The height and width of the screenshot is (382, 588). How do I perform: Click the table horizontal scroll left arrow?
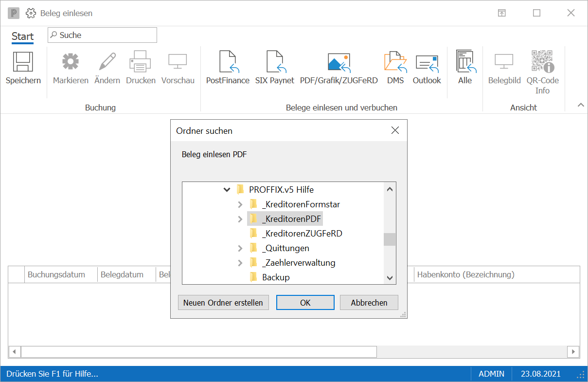click(14, 351)
